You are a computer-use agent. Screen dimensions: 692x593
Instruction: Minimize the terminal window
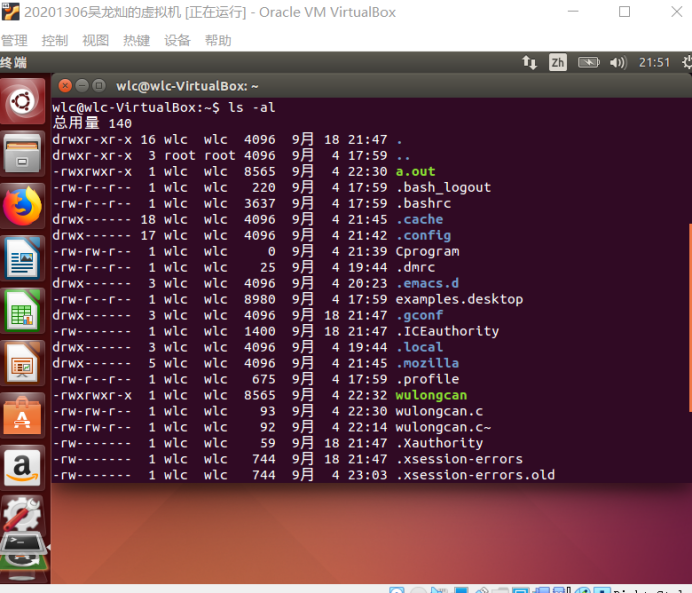coord(82,86)
